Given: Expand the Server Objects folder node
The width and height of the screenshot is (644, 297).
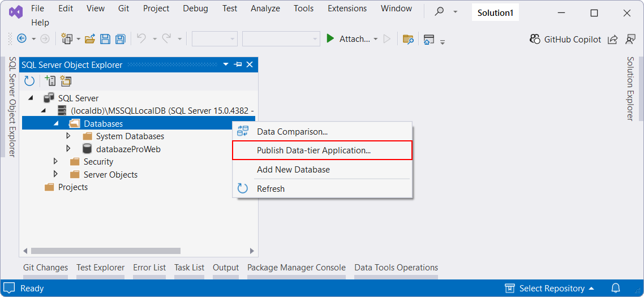Looking at the screenshot, I should tap(56, 174).
